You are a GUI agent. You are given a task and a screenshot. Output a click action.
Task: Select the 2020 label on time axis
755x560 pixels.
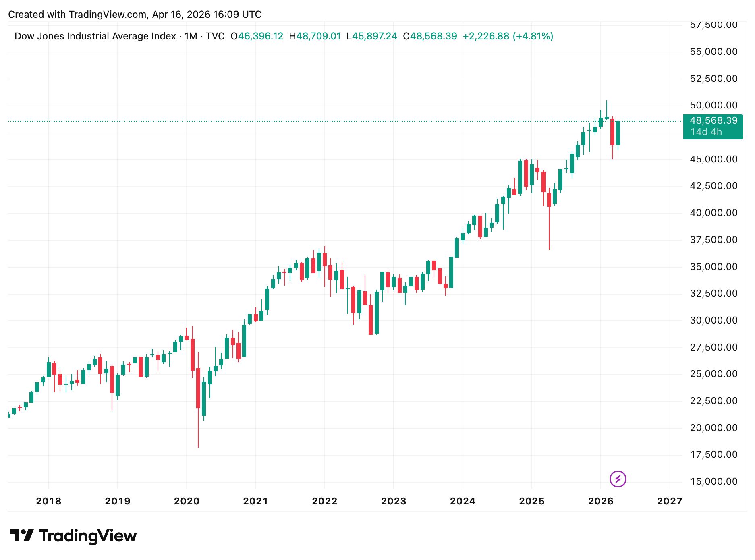click(187, 501)
